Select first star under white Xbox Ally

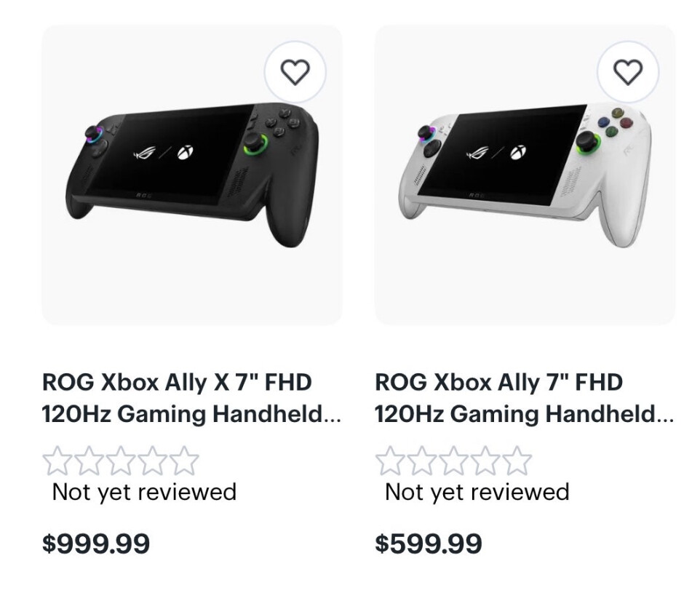click(x=389, y=461)
